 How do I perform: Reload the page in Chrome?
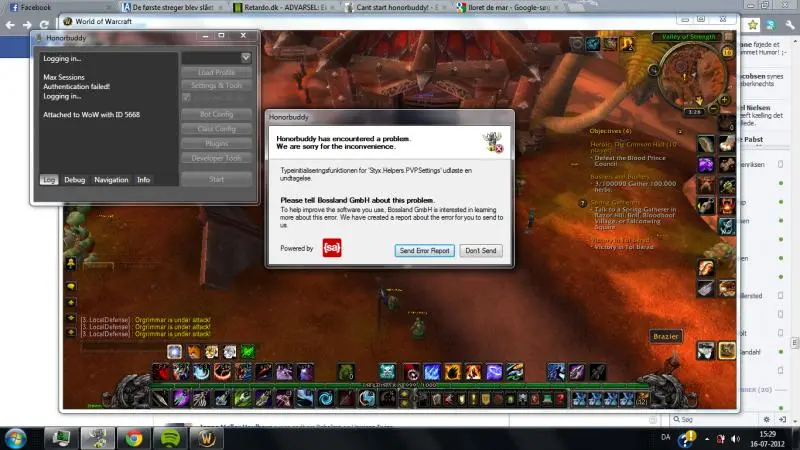point(44,24)
